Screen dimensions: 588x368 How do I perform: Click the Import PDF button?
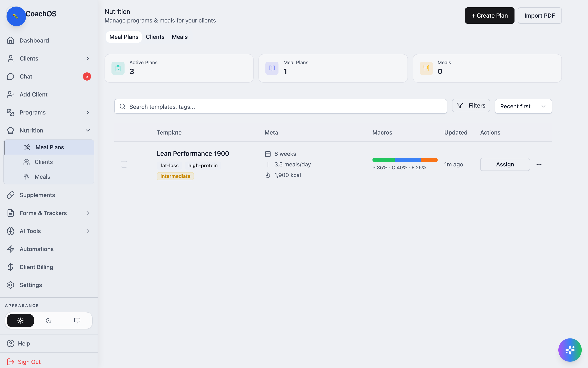[539, 16]
